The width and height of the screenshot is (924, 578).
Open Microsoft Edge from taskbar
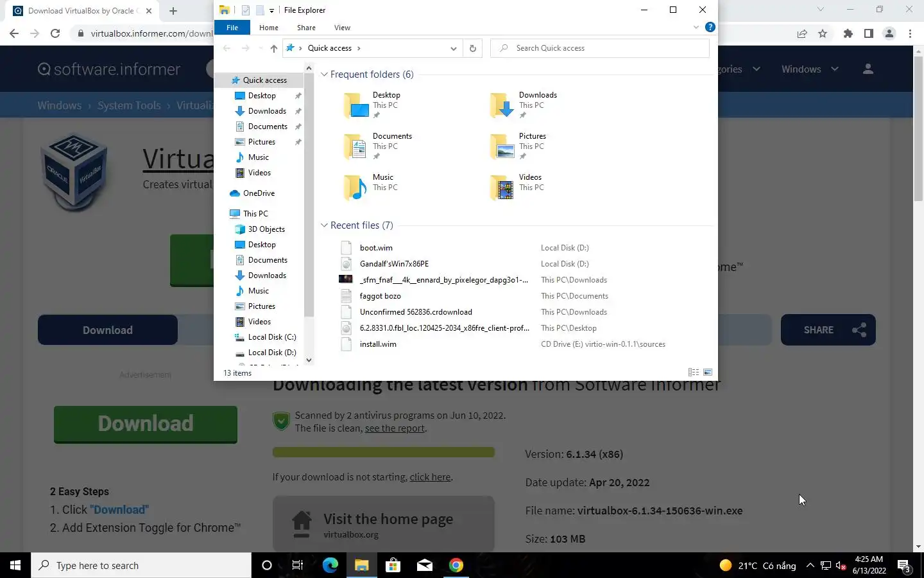(x=330, y=565)
